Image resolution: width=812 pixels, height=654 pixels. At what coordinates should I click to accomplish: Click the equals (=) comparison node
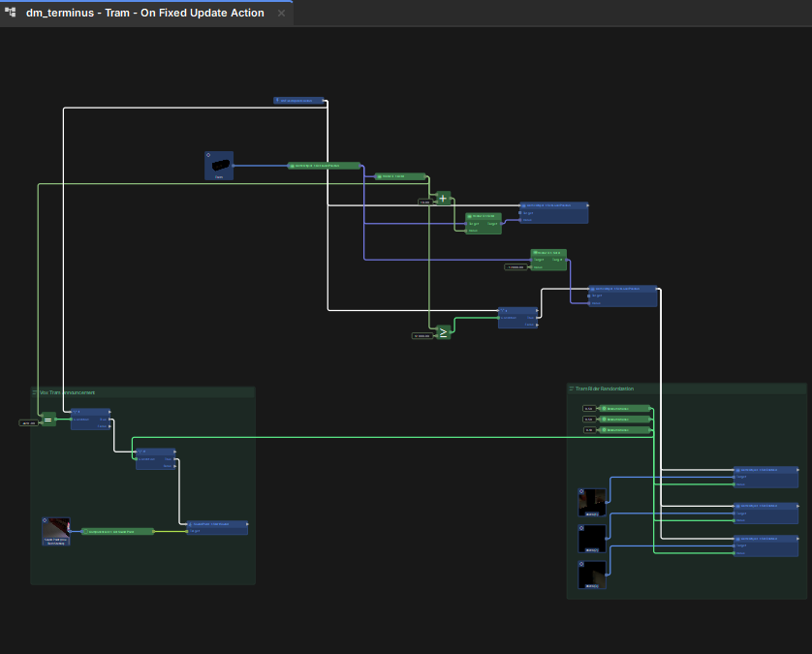pyautogui.click(x=48, y=420)
